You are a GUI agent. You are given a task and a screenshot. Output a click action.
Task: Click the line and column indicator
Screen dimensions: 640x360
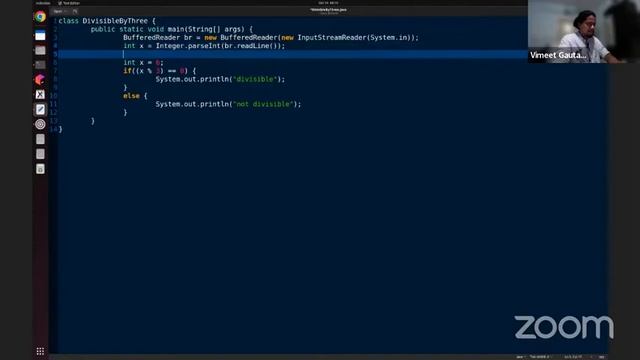(x=573, y=357)
